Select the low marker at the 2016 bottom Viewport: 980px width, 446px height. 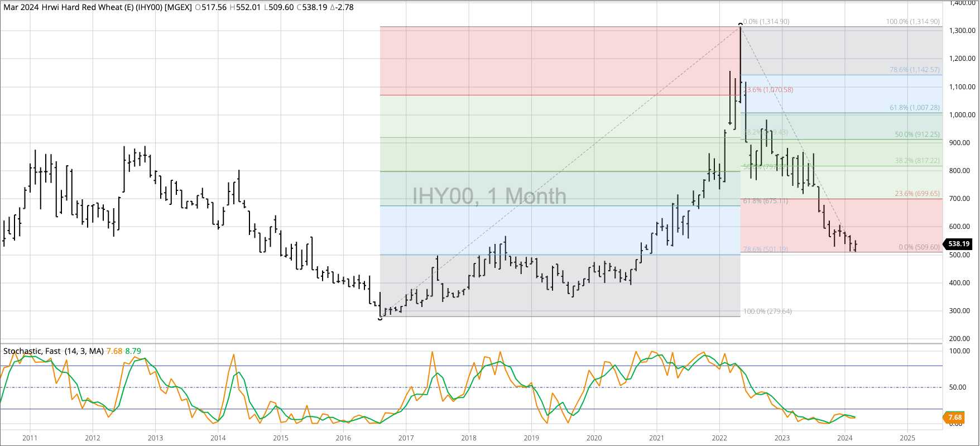pyautogui.click(x=380, y=318)
